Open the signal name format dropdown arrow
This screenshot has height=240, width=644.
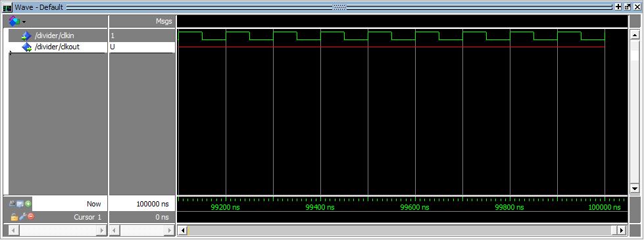pos(24,21)
